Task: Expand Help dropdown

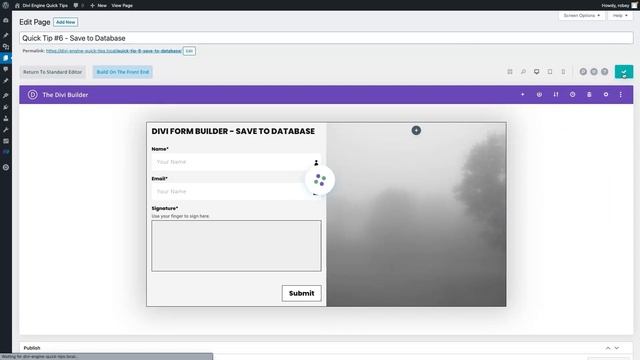Action: (620, 16)
